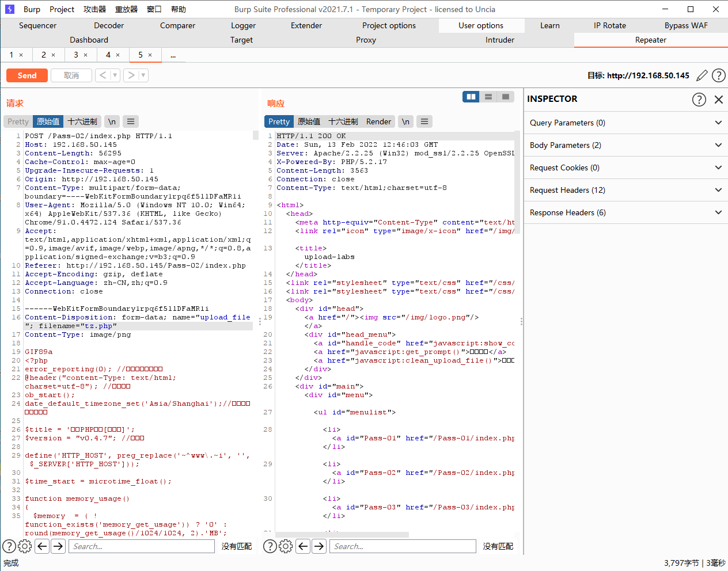728x571 pixels.
Task: Go to next match in request
Action: 58,546
